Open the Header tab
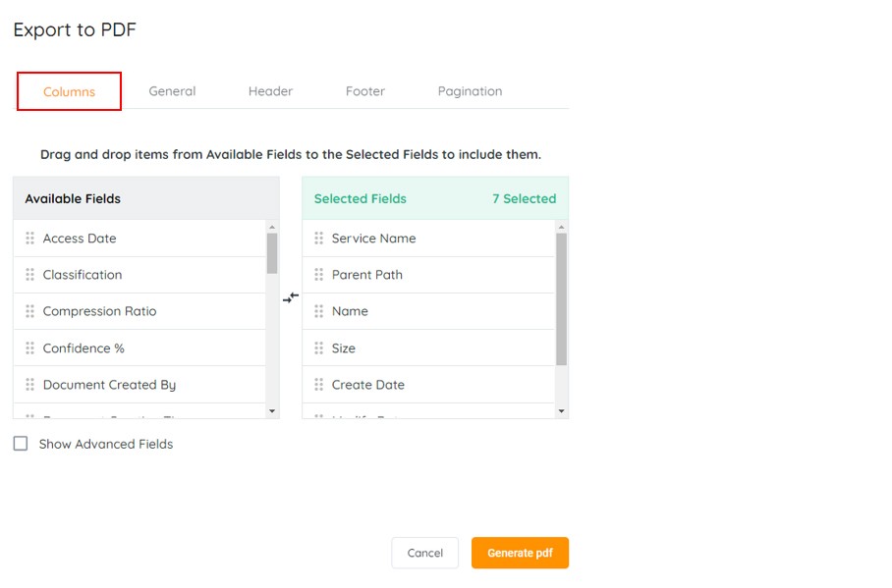The height and width of the screenshot is (588, 892). coord(270,91)
